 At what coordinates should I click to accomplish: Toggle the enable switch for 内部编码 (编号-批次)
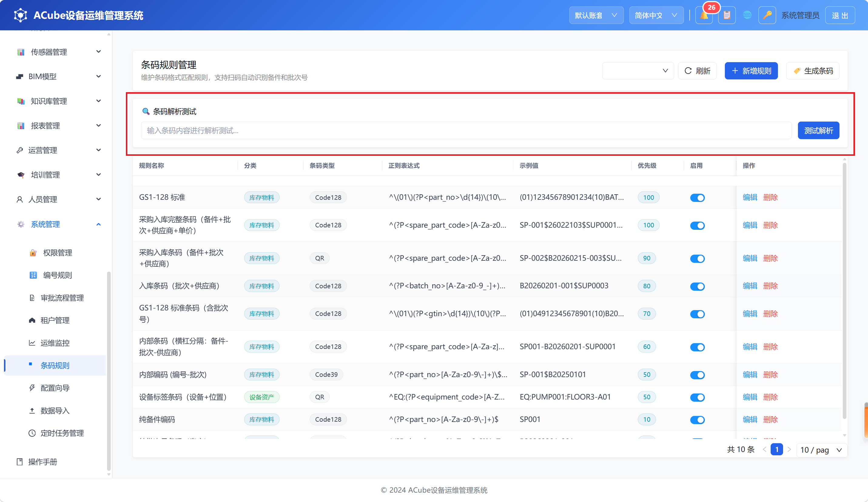coord(697,375)
